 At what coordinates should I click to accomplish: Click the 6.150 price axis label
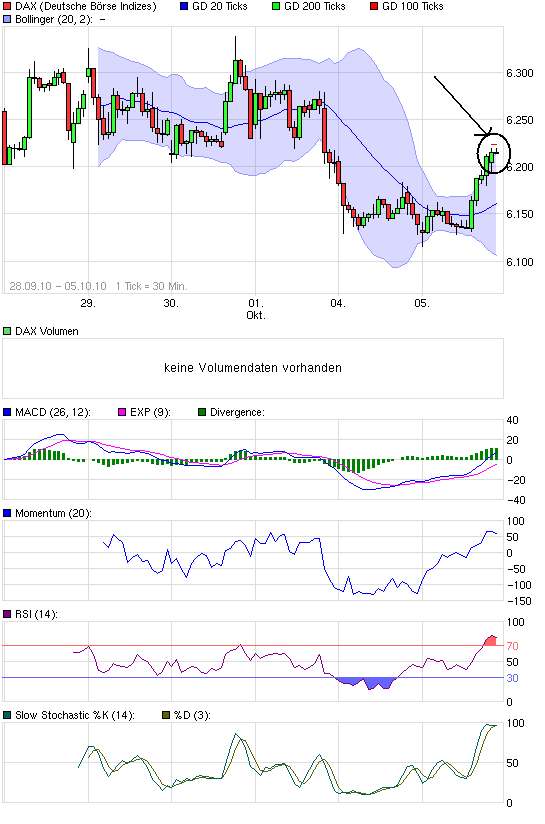click(520, 214)
